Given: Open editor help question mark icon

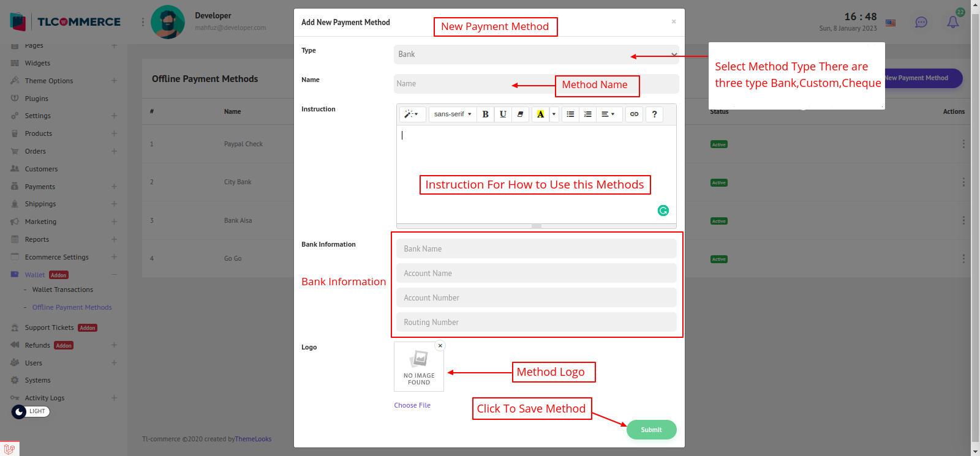Looking at the screenshot, I should (x=654, y=114).
